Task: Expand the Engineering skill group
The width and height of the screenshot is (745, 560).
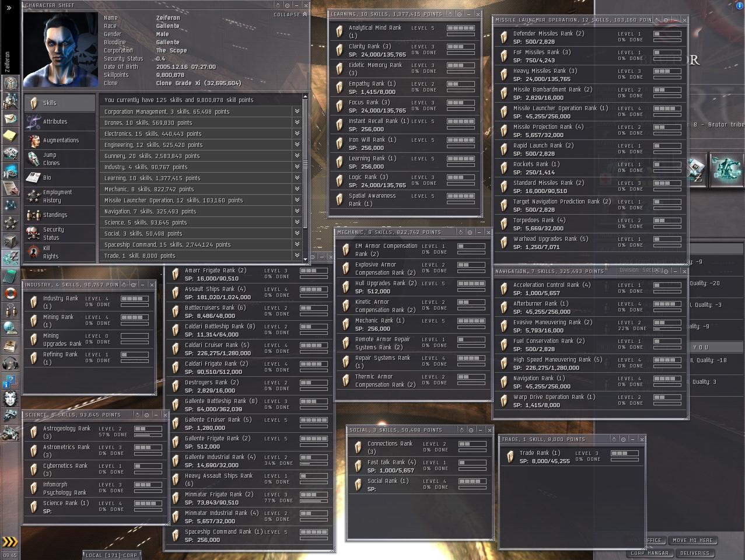Action: click(x=297, y=145)
